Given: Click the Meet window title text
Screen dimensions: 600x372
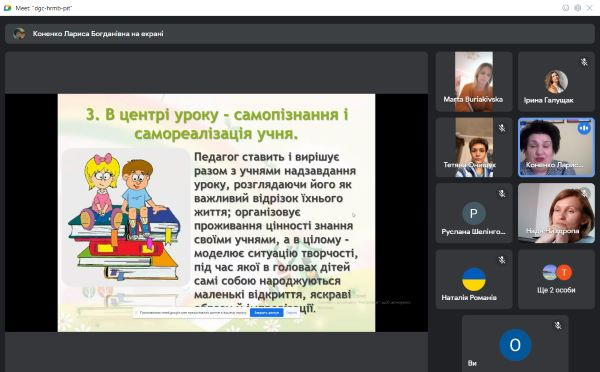Looking at the screenshot, I should point(44,8).
